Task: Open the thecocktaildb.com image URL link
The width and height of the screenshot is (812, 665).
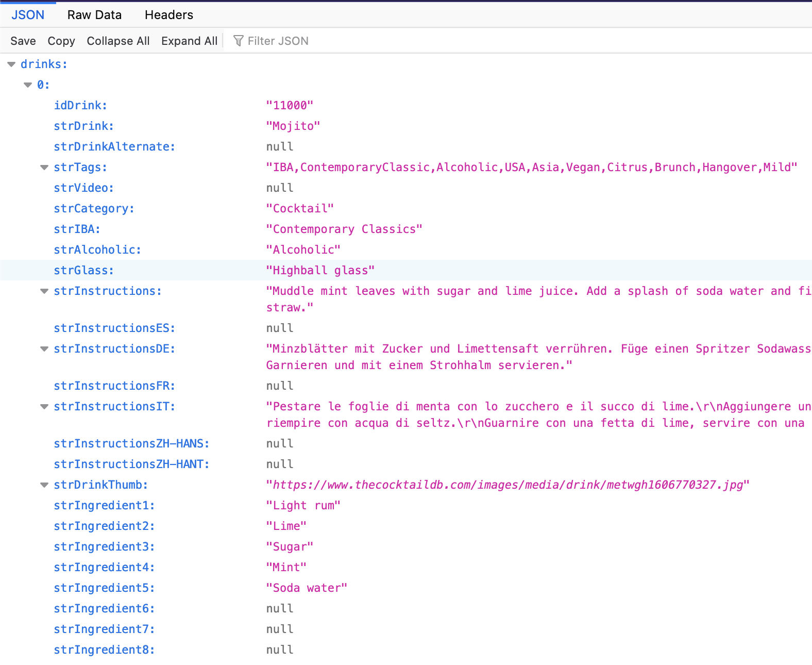Action: pyautogui.click(x=508, y=485)
